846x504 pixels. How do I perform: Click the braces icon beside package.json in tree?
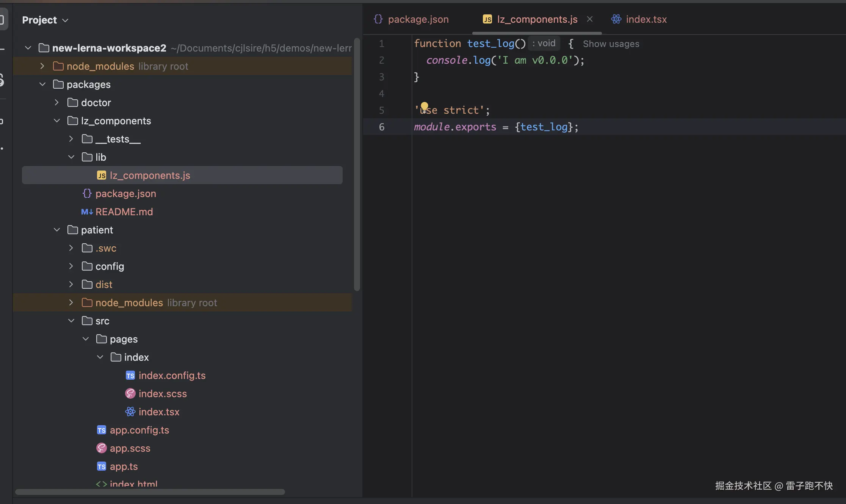coord(87,194)
